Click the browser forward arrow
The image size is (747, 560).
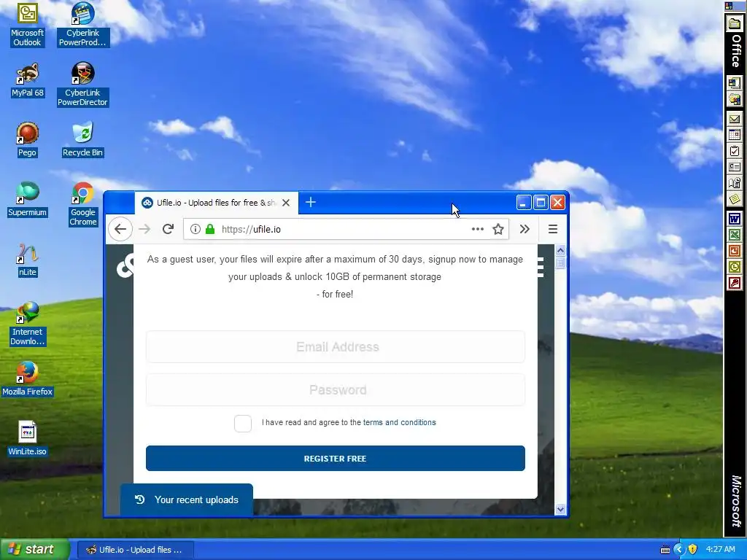144,229
